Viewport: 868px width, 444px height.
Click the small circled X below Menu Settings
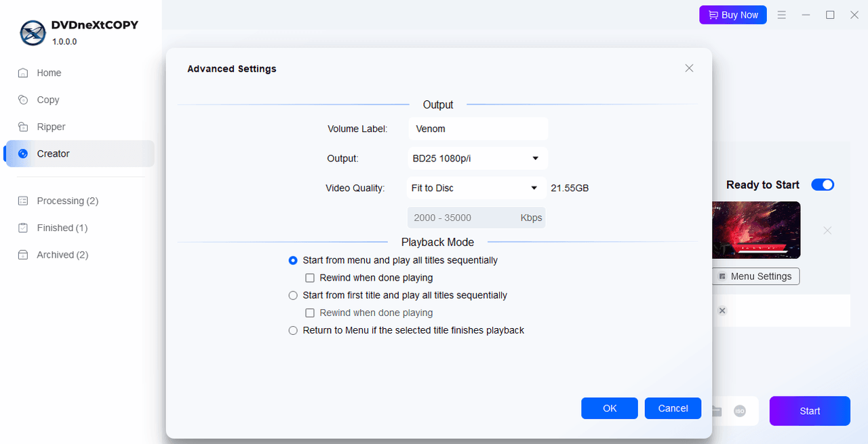point(722,310)
